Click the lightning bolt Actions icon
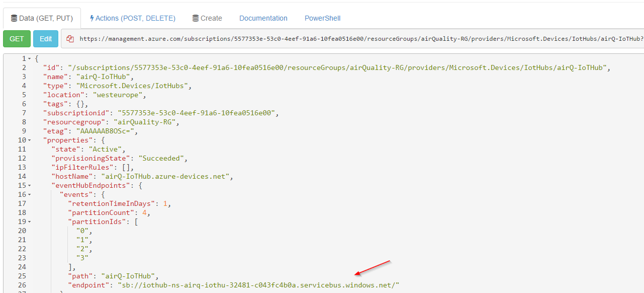 coord(92,18)
